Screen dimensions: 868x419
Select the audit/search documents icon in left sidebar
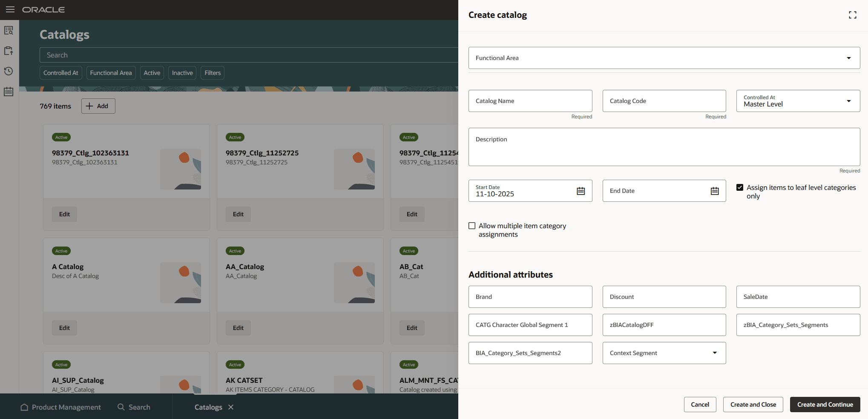pyautogui.click(x=9, y=30)
